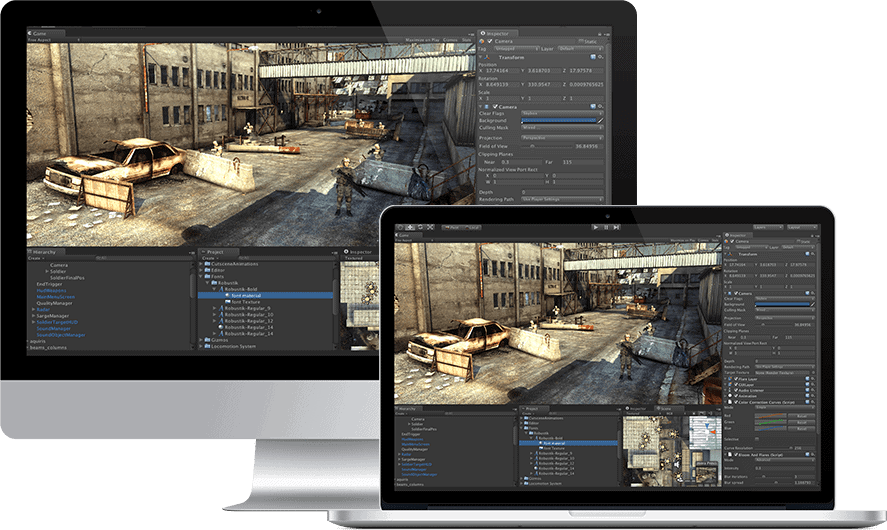Open Gizmos button in iMac Game view
Viewport: 887px width, 530px height.
(x=450, y=40)
